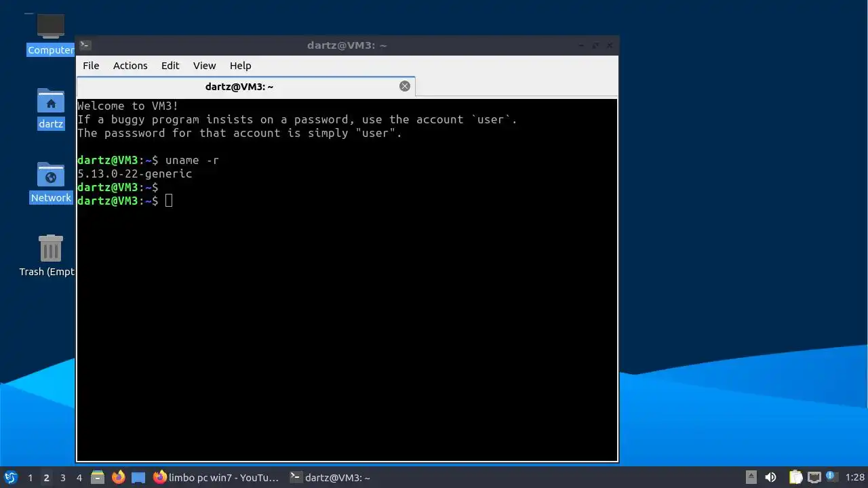Screen dimensions: 868x488
Task: Select the Network desktop icon
Action: 50,182
